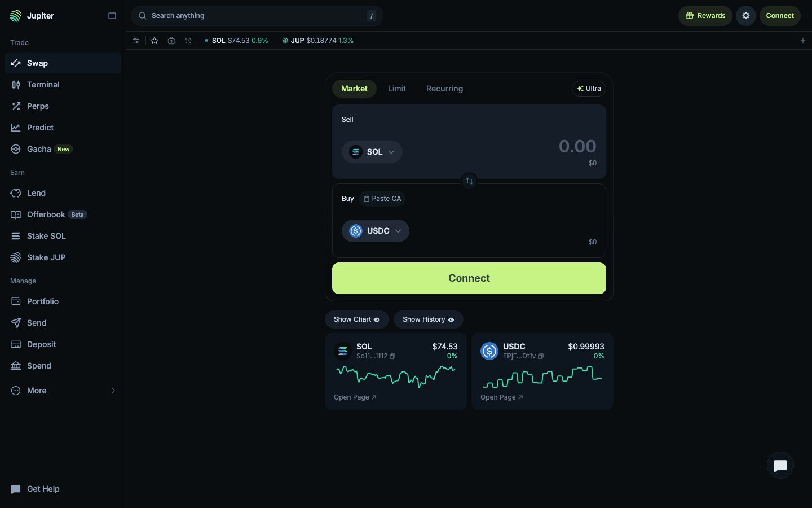Click the plus icon in ticker bar
Viewport: 812px width, 508px height.
point(803,41)
